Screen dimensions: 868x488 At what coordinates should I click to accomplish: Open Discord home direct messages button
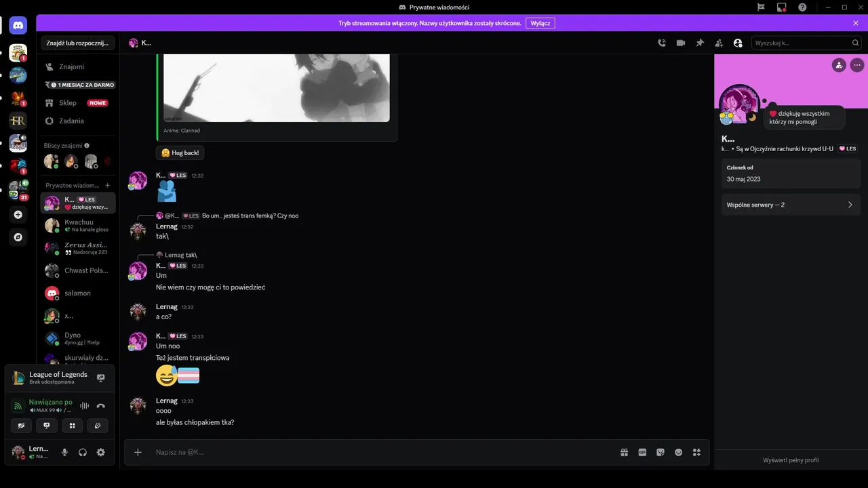click(x=18, y=26)
